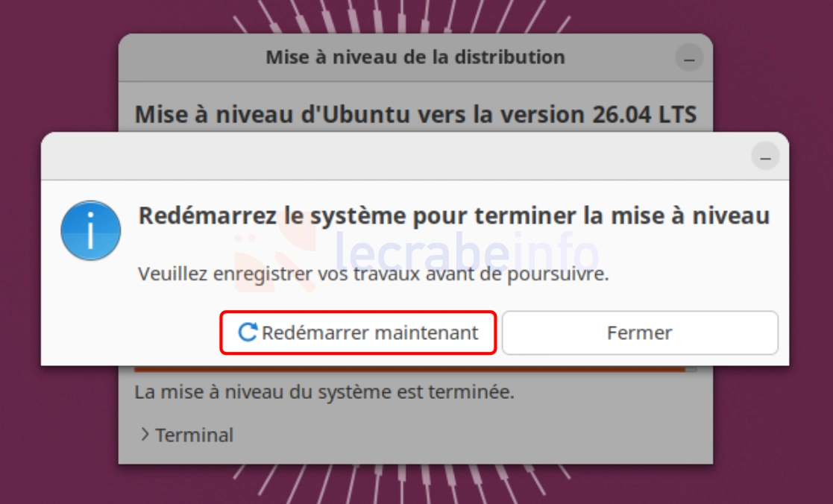The image size is (833, 504).
Task: Click 'La mise à niveau du système est terminée' status
Action: pyautogui.click(x=324, y=392)
